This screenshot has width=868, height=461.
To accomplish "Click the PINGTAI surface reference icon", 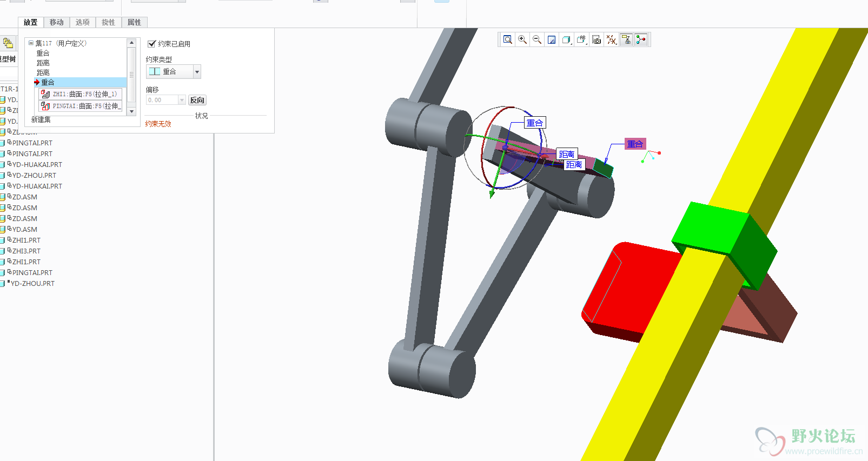I will coord(45,106).
